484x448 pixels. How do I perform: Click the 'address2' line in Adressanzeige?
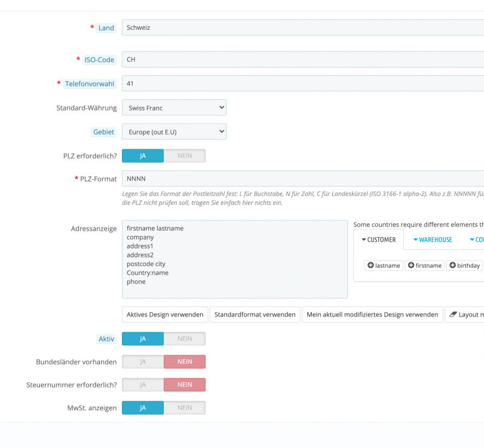click(x=140, y=255)
